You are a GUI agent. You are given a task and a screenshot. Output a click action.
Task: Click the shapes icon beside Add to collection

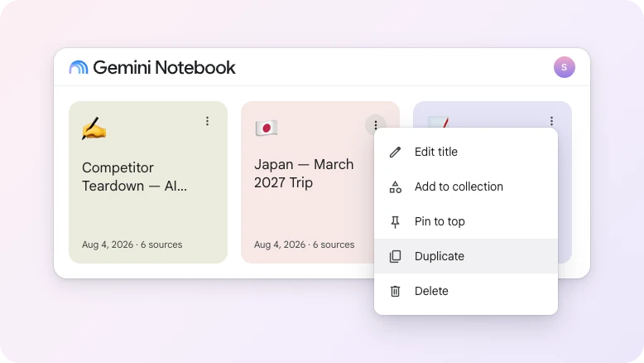click(x=395, y=187)
